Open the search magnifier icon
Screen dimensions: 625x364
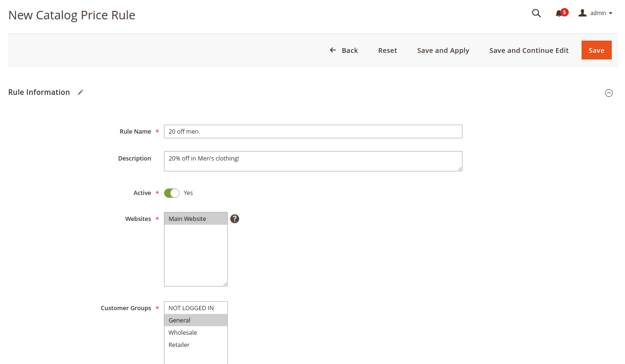click(x=536, y=13)
